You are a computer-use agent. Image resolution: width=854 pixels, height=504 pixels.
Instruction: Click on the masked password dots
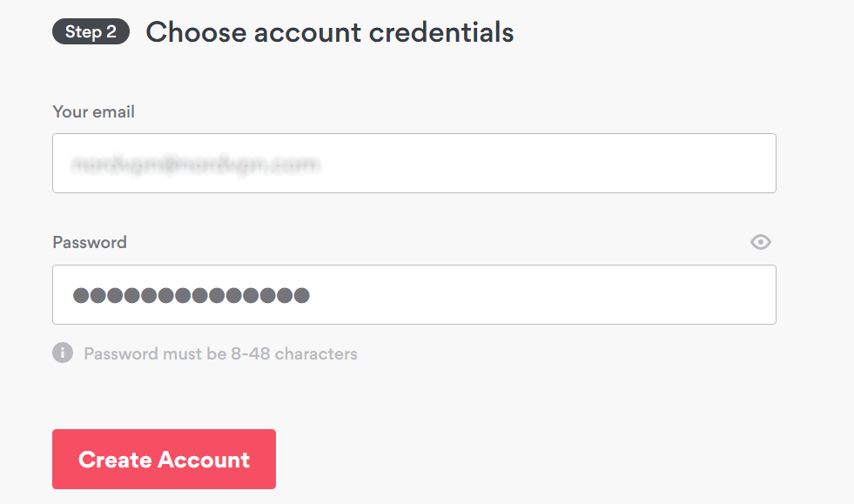(191, 295)
